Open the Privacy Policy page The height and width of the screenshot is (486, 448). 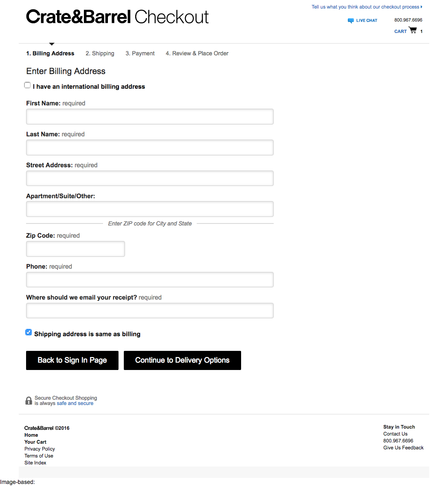pyautogui.click(x=40, y=449)
